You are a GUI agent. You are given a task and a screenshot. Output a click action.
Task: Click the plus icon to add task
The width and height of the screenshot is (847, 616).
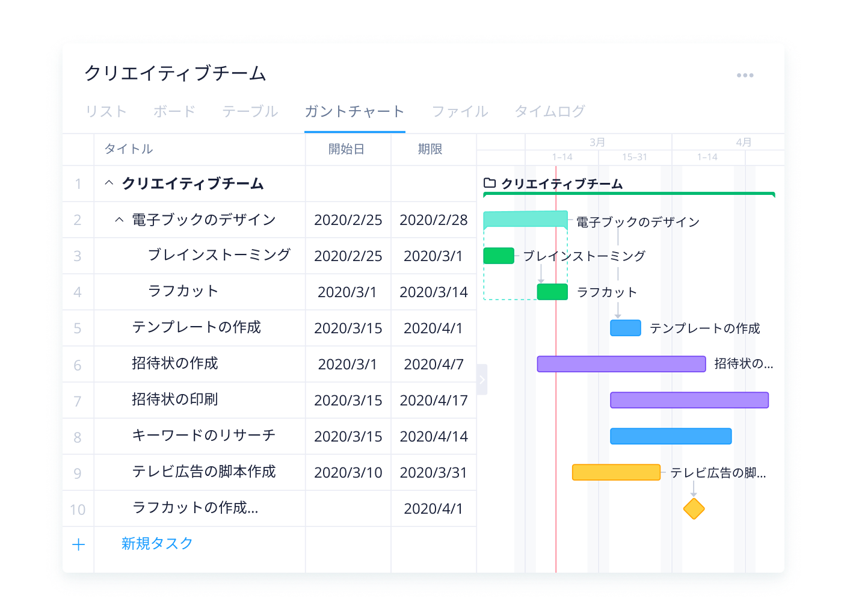pos(78,544)
